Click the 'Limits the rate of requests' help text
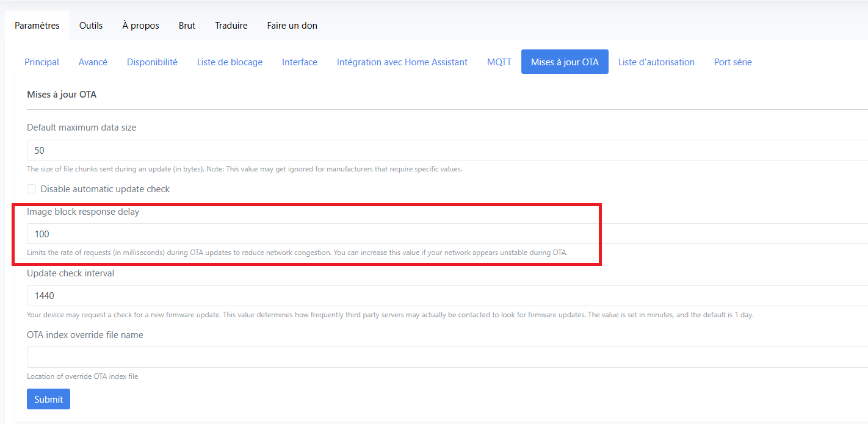868x424 pixels. (297, 253)
